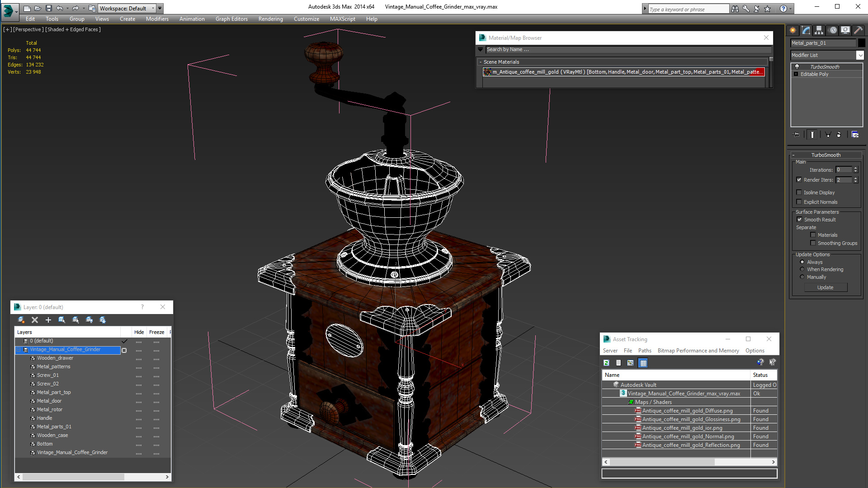Click the Search by Name field
The width and height of the screenshot is (868, 488).
(624, 49)
